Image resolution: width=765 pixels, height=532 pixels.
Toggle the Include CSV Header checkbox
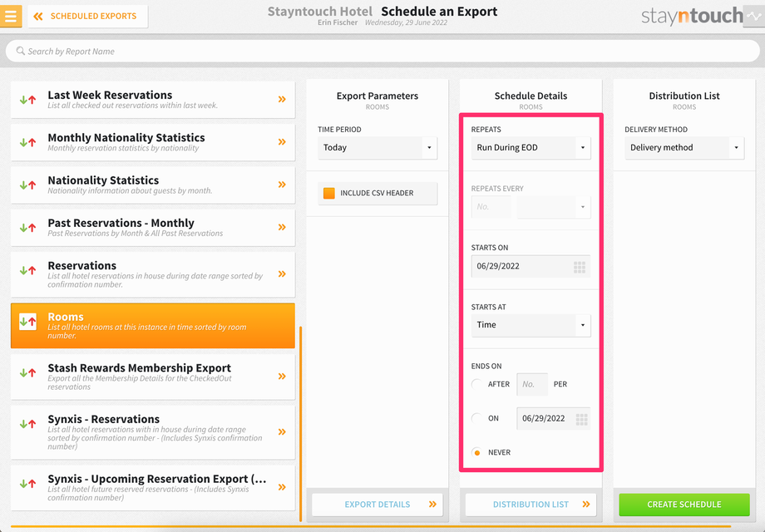pyautogui.click(x=329, y=193)
